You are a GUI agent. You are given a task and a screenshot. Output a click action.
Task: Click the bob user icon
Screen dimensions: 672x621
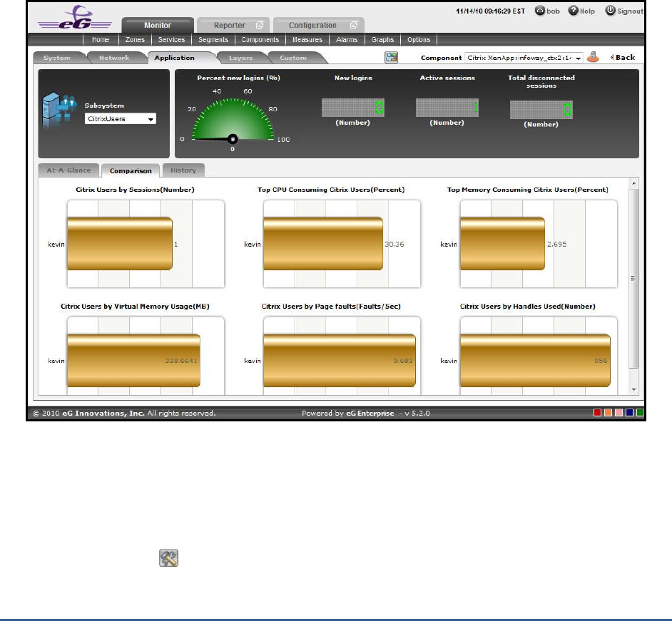point(539,11)
